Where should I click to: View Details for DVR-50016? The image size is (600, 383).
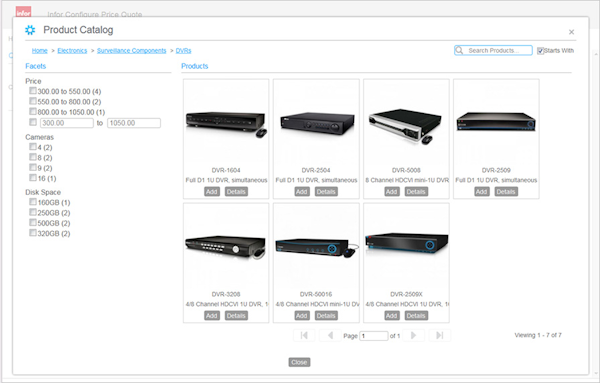(x=326, y=316)
